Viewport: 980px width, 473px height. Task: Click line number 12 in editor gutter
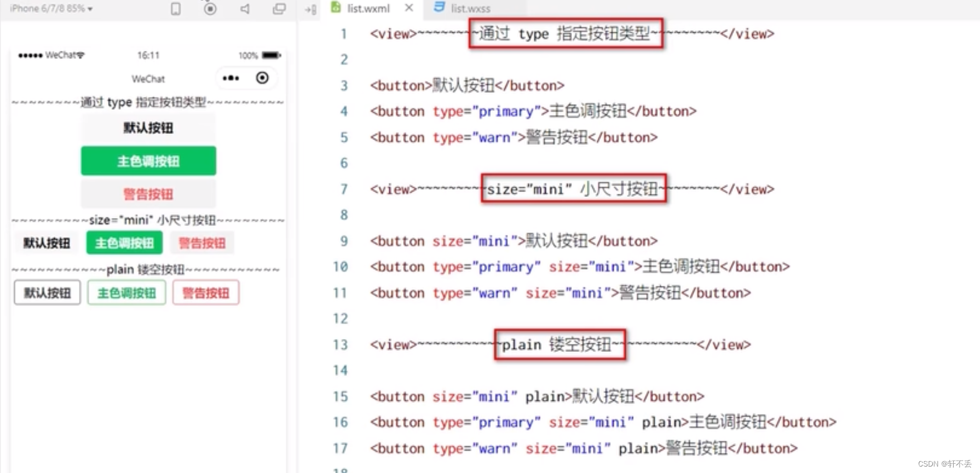click(x=340, y=319)
